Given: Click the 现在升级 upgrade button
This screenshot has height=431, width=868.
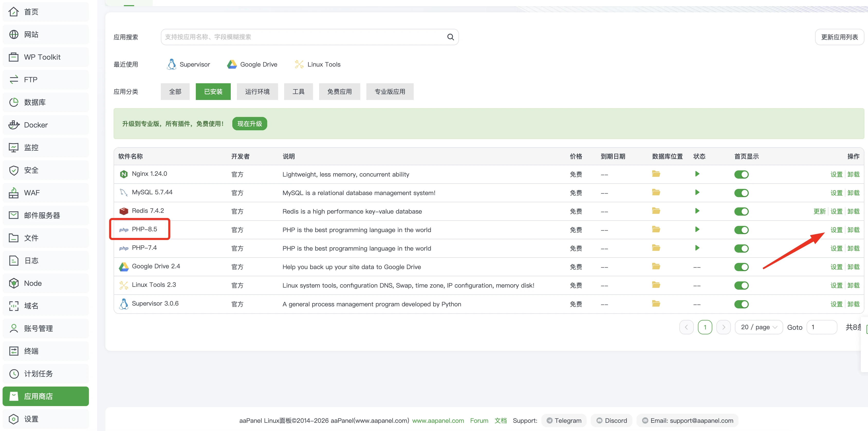Looking at the screenshot, I should [x=249, y=124].
